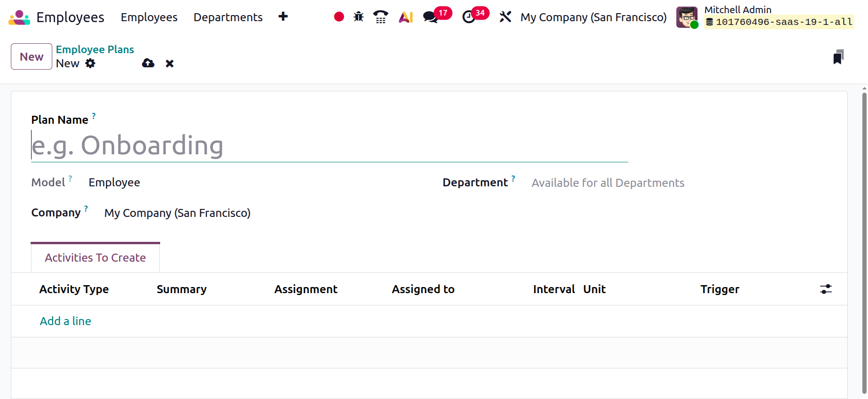The image size is (868, 399).
Task: Open the Departments menu
Action: (x=228, y=17)
